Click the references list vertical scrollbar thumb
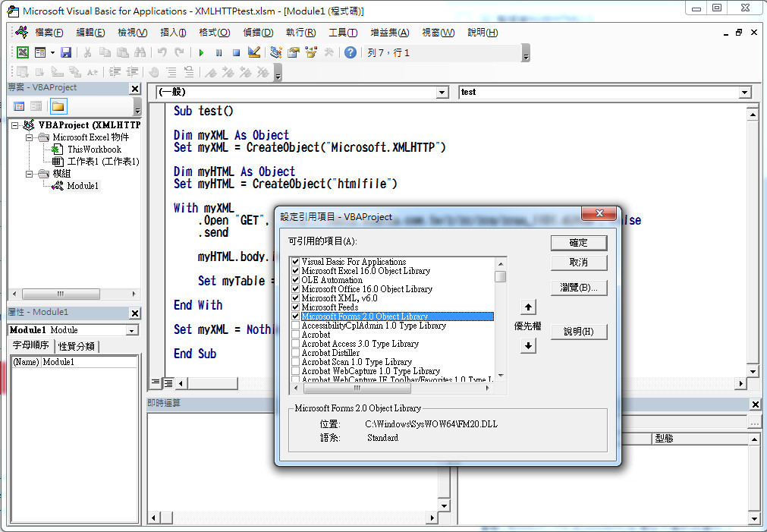Screen dimensions: 767x532 (x=500, y=276)
